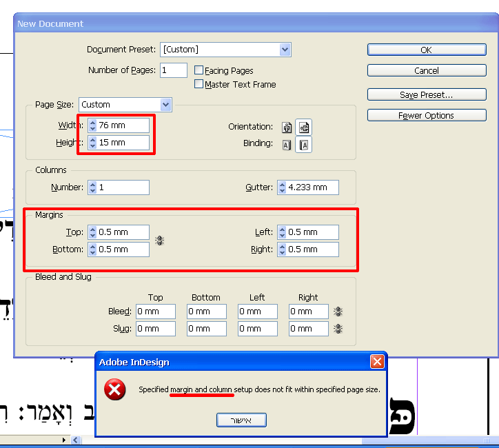This screenshot has height=448, width=499.
Task: Toggle the margins chain link icon
Action: coord(159,241)
